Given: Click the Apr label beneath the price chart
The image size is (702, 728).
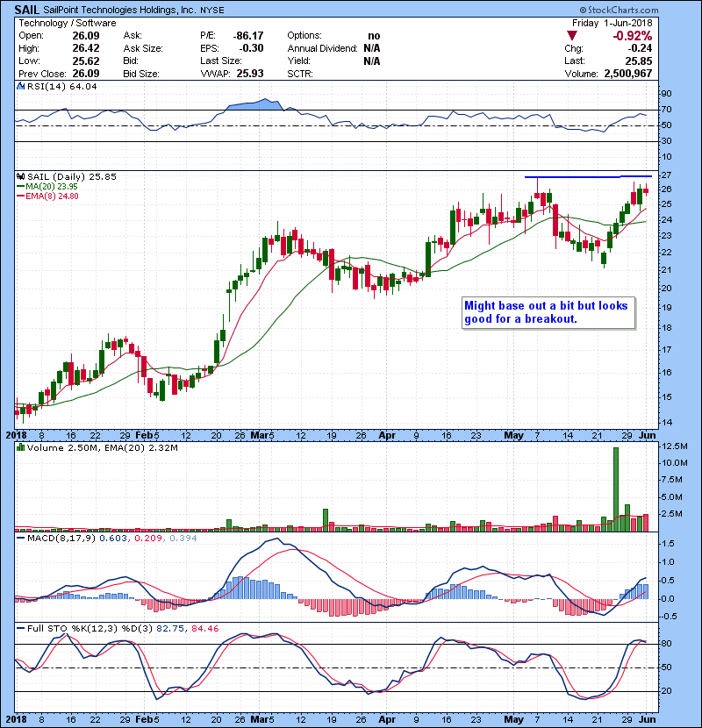Looking at the screenshot, I should pyautogui.click(x=387, y=436).
